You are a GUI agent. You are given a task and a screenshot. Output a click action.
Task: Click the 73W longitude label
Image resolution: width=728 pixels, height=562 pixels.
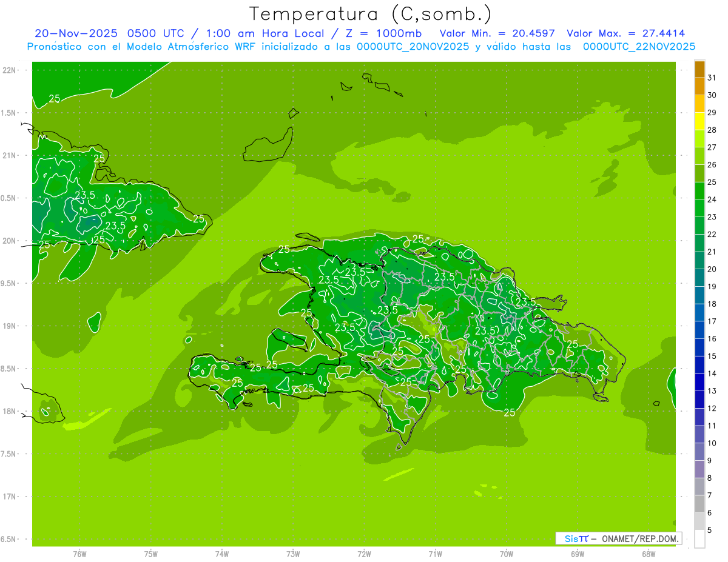293,554
